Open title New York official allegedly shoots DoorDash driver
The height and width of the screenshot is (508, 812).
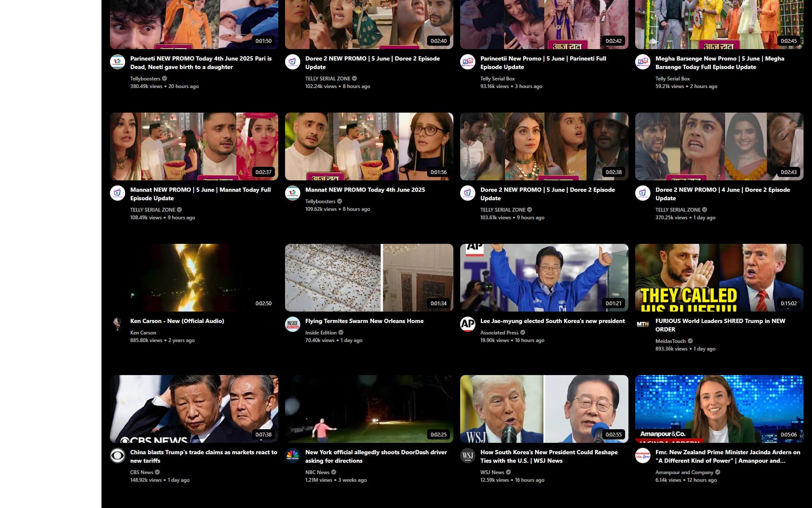point(376,456)
